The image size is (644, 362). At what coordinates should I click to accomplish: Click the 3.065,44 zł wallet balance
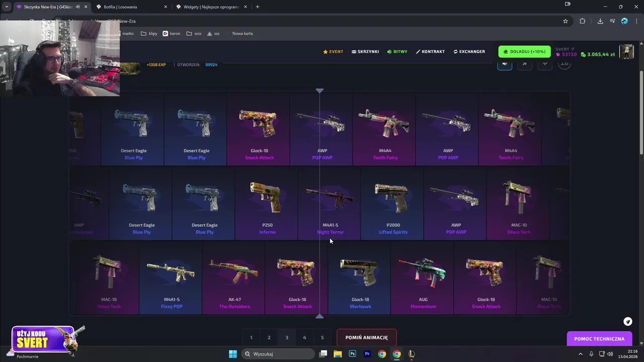598,54
